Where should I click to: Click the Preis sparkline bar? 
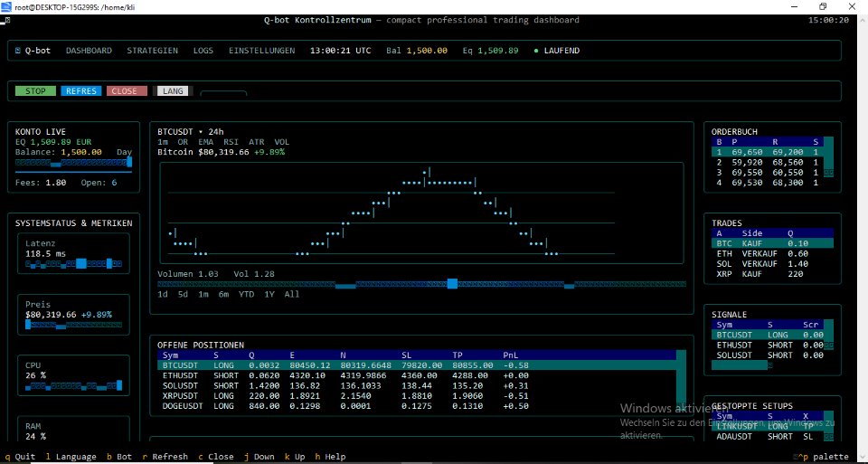[73, 325]
